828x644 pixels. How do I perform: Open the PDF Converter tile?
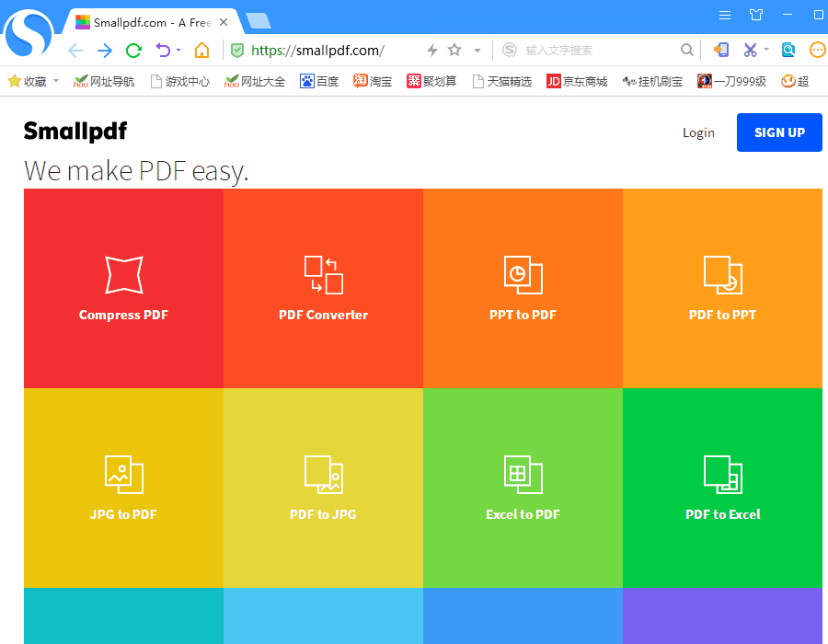click(x=323, y=288)
